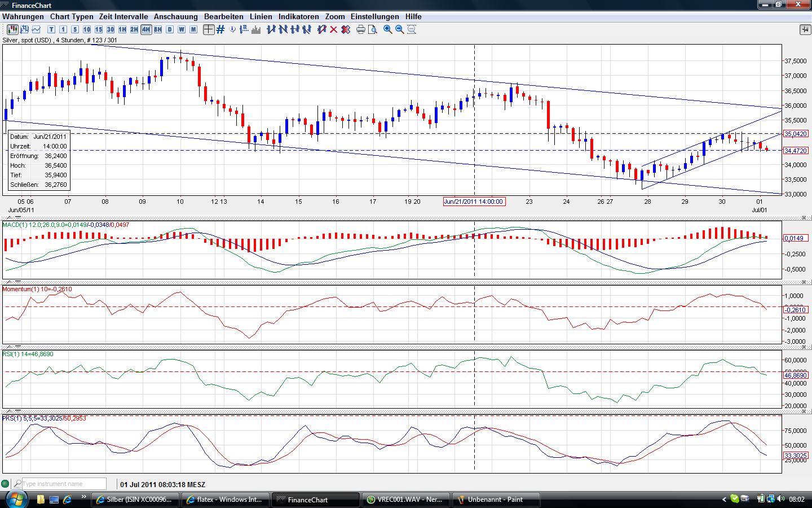
Task: Expand the Zeit Intervalle menu
Action: click(123, 16)
